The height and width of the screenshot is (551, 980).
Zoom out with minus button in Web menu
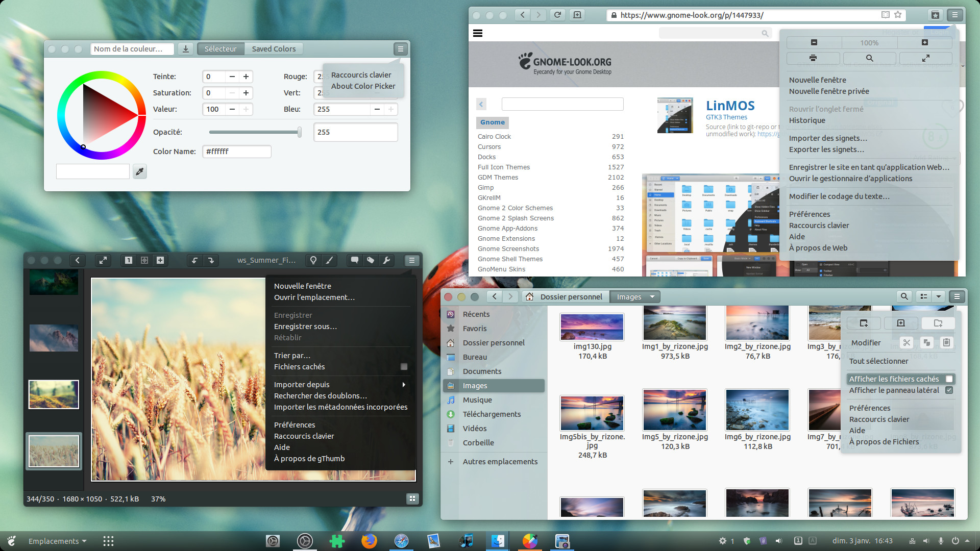(x=814, y=43)
